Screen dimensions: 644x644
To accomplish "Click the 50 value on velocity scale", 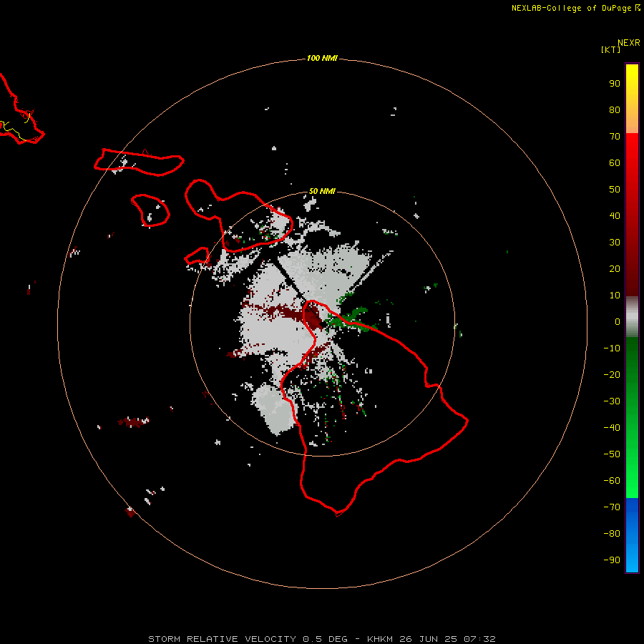I will [x=615, y=190].
